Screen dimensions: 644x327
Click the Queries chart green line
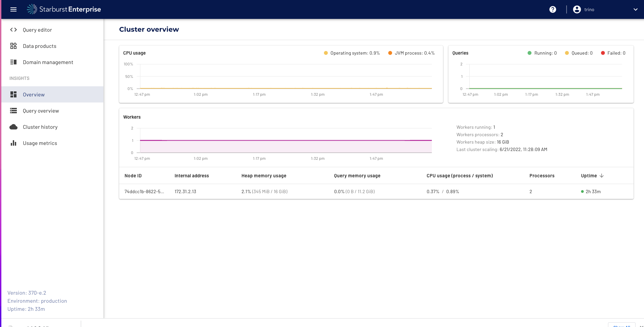[x=546, y=88]
